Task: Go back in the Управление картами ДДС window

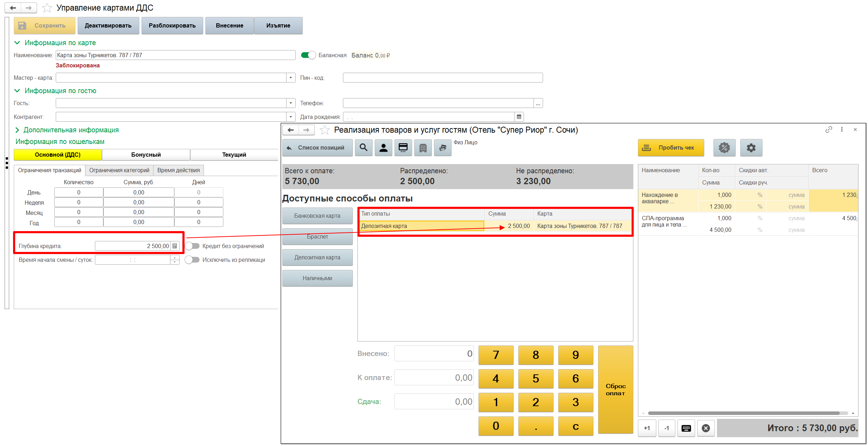Action: tap(13, 8)
